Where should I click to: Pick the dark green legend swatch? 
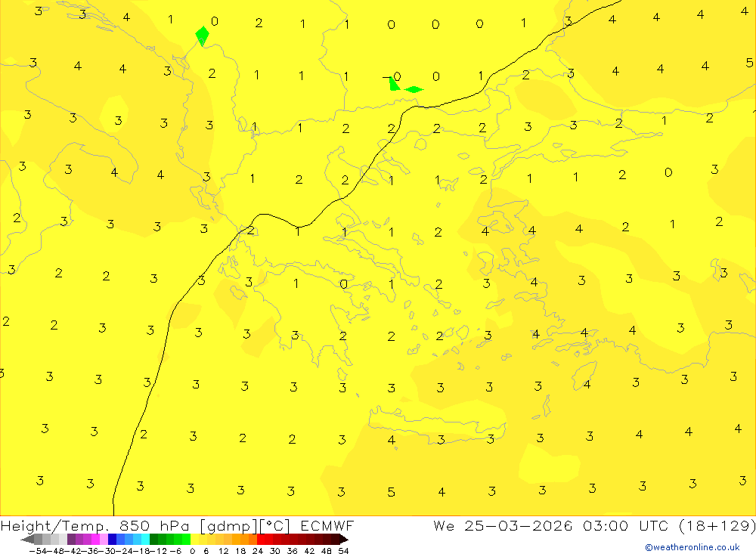[x=153, y=539]
